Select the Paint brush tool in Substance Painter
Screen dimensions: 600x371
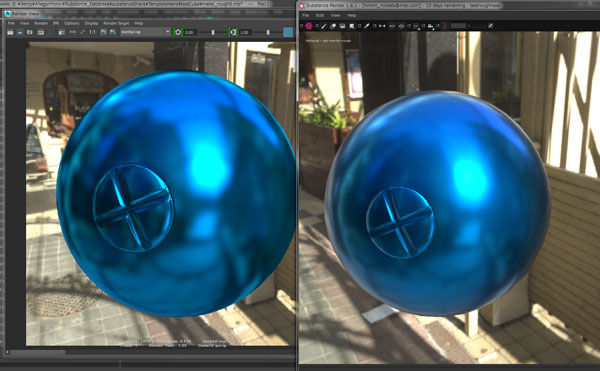click(324, 26)
